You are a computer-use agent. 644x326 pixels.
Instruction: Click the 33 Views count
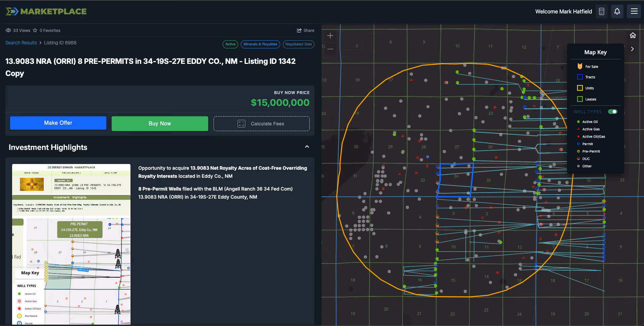point(22,30)
